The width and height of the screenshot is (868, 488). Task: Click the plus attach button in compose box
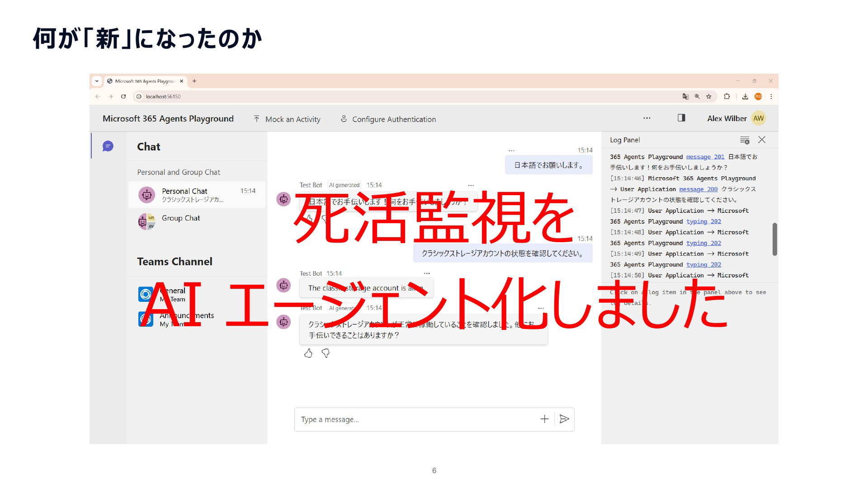tap(544, 419)
